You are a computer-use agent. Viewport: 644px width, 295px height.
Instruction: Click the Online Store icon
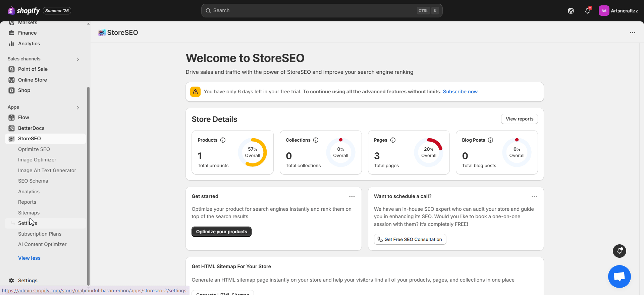pyautogui.click(x=11, y=80)
